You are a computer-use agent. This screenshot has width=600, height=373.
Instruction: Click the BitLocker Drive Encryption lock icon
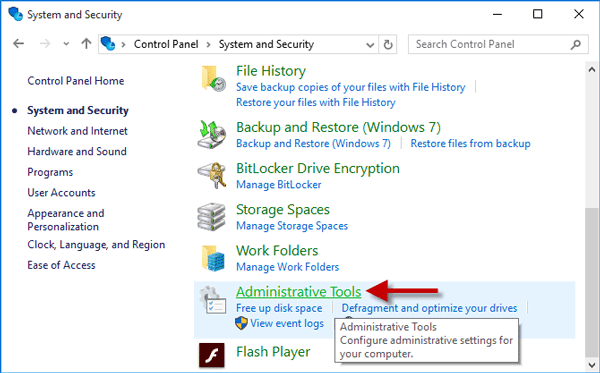[212, 175]
